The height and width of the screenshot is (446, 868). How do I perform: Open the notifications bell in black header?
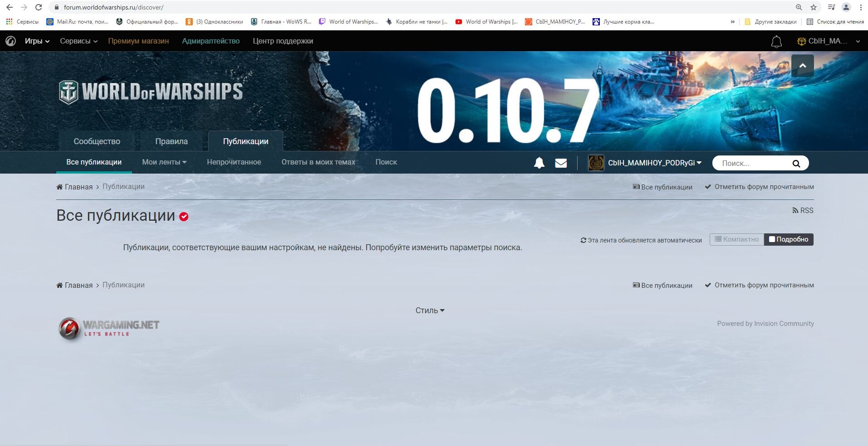(x=776, y=42)
